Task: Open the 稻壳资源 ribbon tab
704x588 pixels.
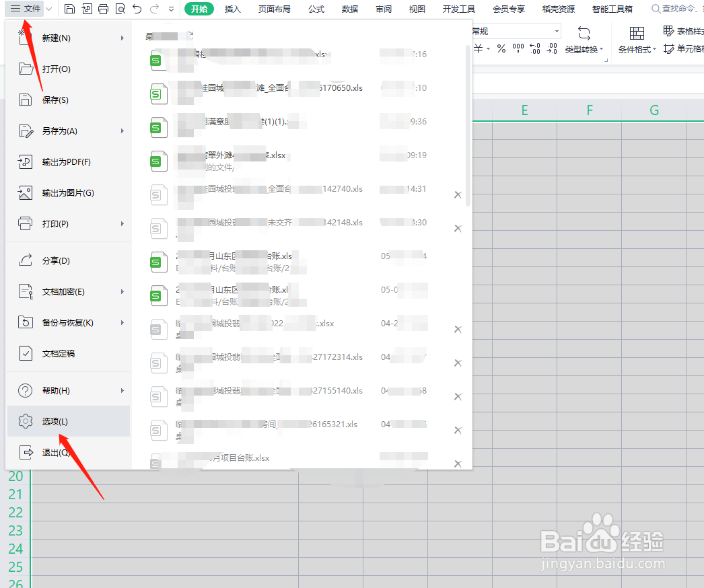Action: point(559,9)
